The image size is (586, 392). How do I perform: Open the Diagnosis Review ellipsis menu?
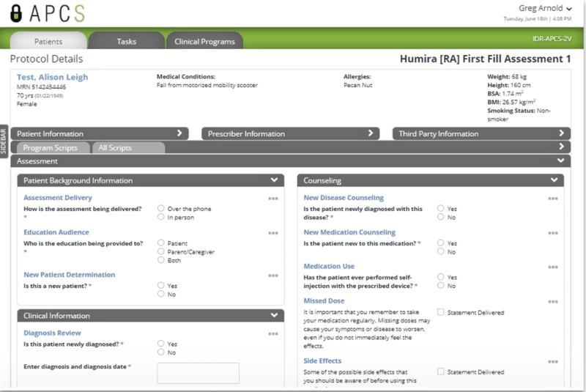click(272, 334)
